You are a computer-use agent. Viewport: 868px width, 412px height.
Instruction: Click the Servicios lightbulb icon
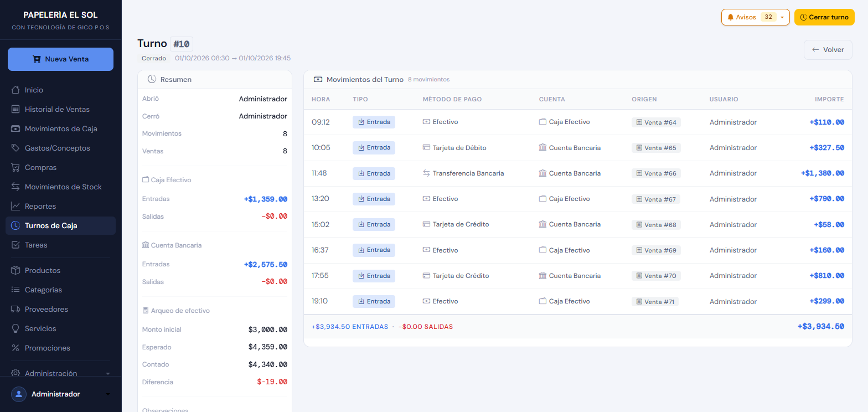tap(15, 328)
